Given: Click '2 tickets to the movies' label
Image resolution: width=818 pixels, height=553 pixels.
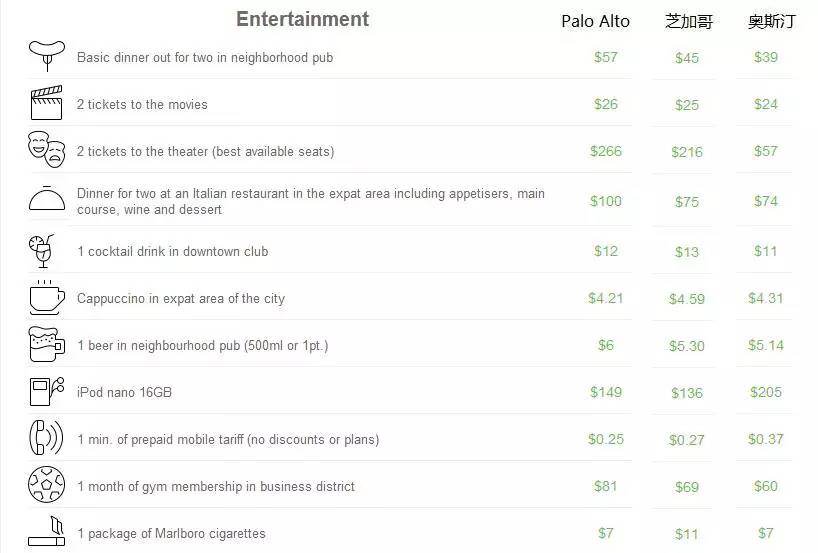Looking at the screenshot, I should pyautogui.click(x=142, y=104).
